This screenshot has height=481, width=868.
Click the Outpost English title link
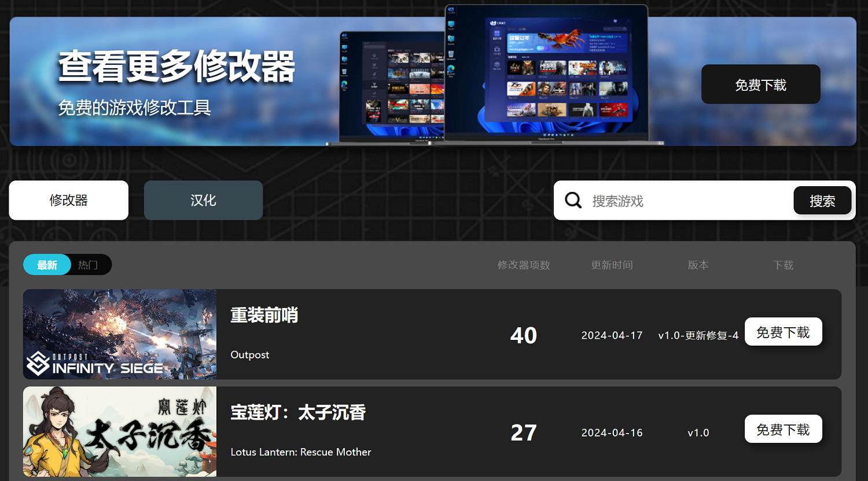tap(249, 354)
